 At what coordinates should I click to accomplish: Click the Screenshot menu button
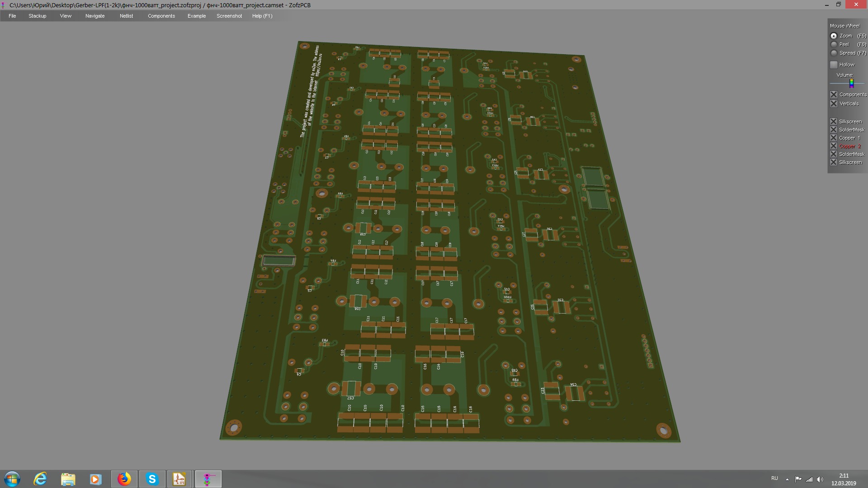229,16
